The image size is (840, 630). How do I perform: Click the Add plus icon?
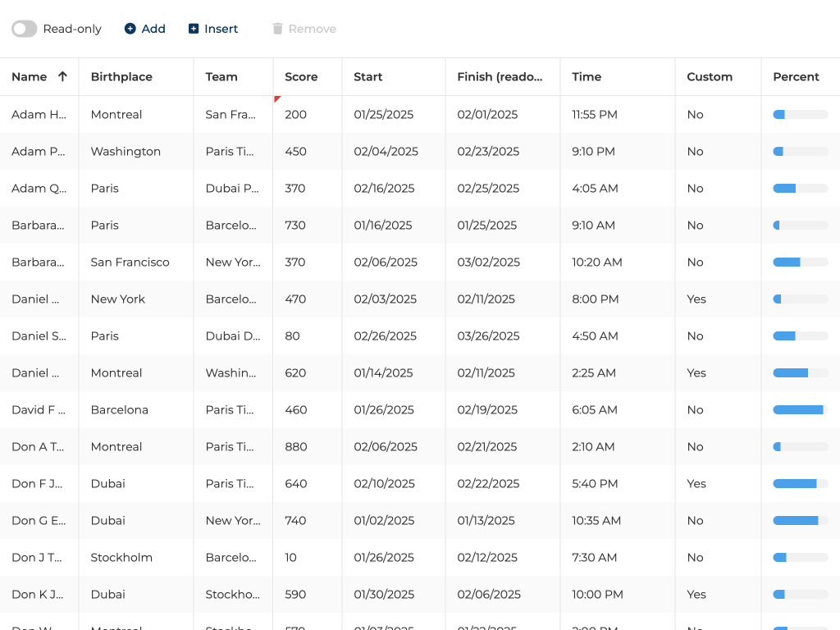[x=130, y=29]
